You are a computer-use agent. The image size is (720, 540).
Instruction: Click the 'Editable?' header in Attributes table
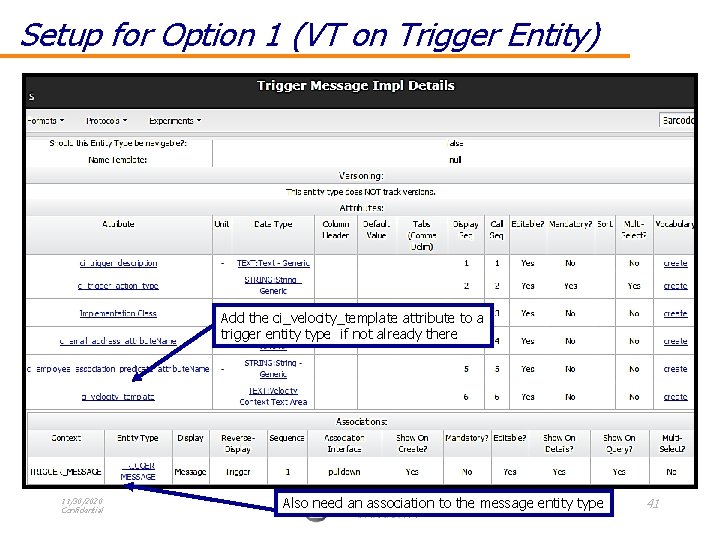click(528, 224)
